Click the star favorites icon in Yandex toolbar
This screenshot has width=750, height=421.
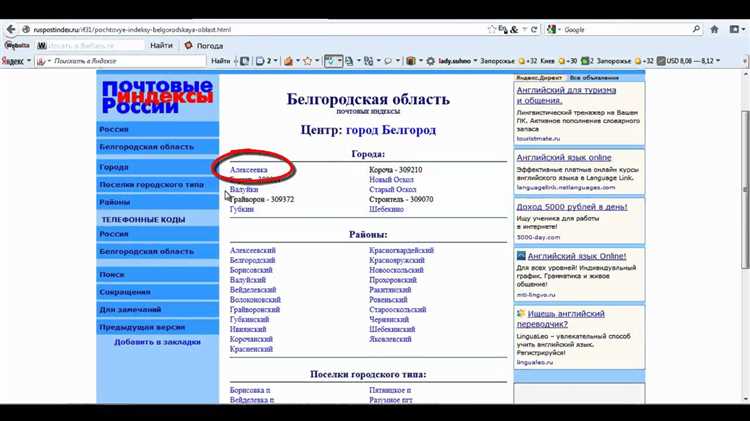pos(308,61)
